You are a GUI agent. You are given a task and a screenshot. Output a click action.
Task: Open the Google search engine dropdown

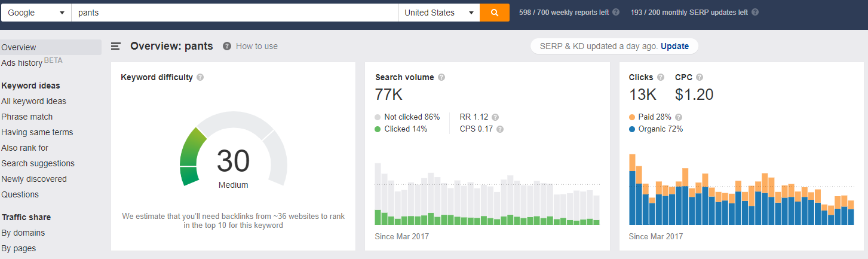(36, 13)
